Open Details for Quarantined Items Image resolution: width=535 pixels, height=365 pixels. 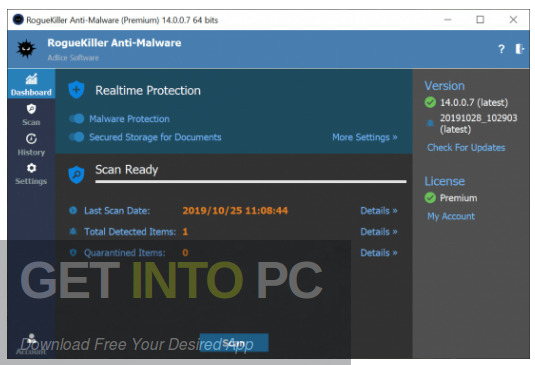(379, 253)
